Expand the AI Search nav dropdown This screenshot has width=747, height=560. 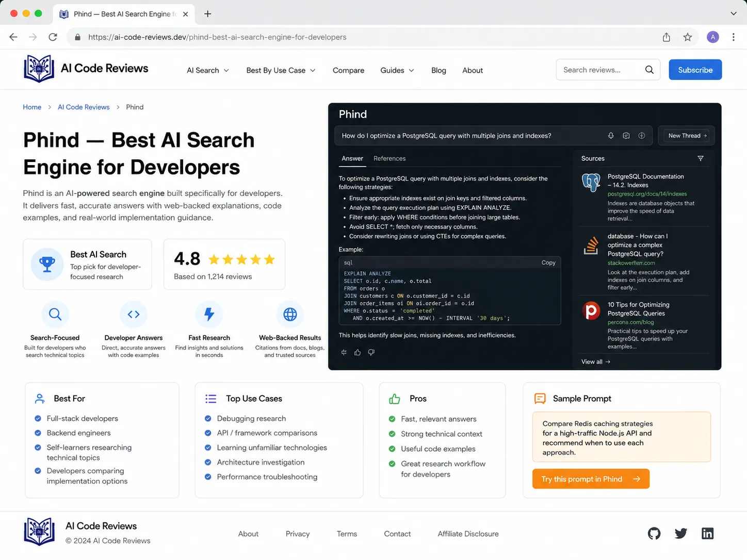pyautogui.click(x=208, y=70)
